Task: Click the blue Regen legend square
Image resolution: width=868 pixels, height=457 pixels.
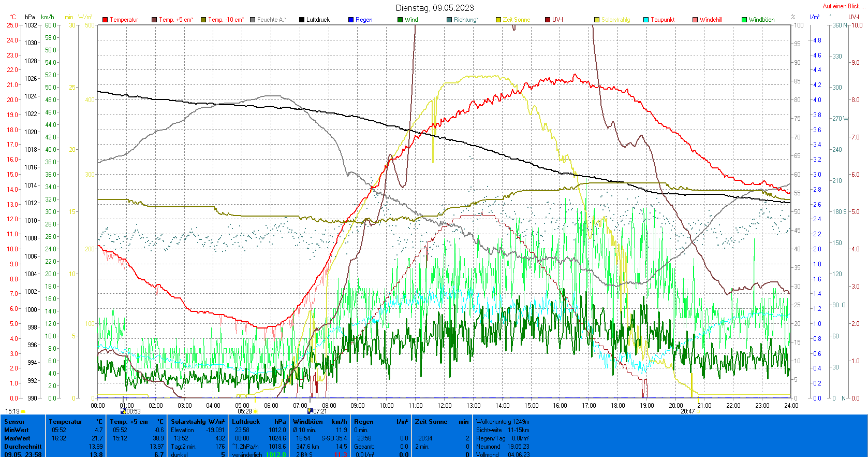Action: point(351,20)
